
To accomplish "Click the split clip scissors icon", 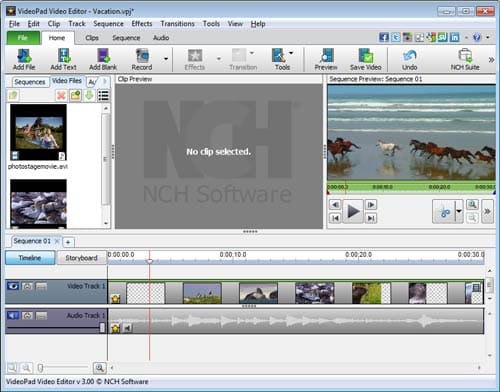I will [x=445, y=212].
